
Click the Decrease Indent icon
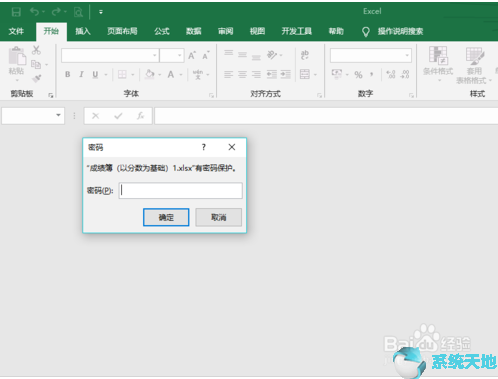(x=272, y=74)
